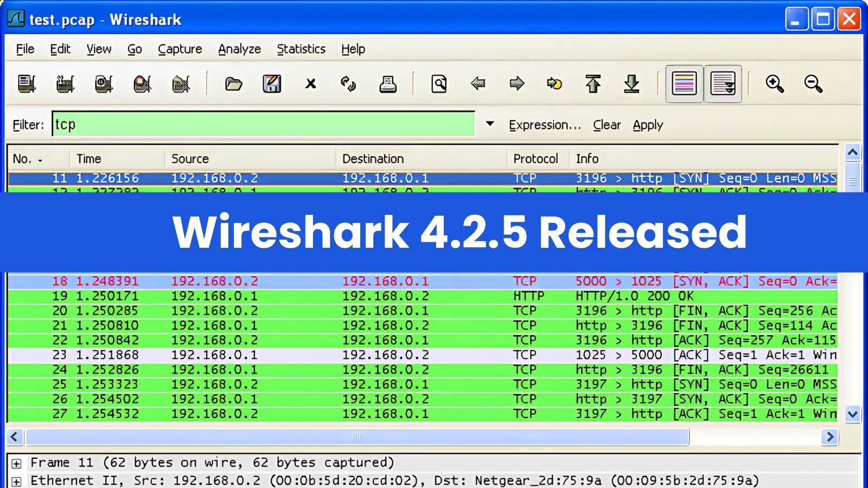The image size is (868, 488).
Task: Open the Analyze menu
Action: click(239, 49)
